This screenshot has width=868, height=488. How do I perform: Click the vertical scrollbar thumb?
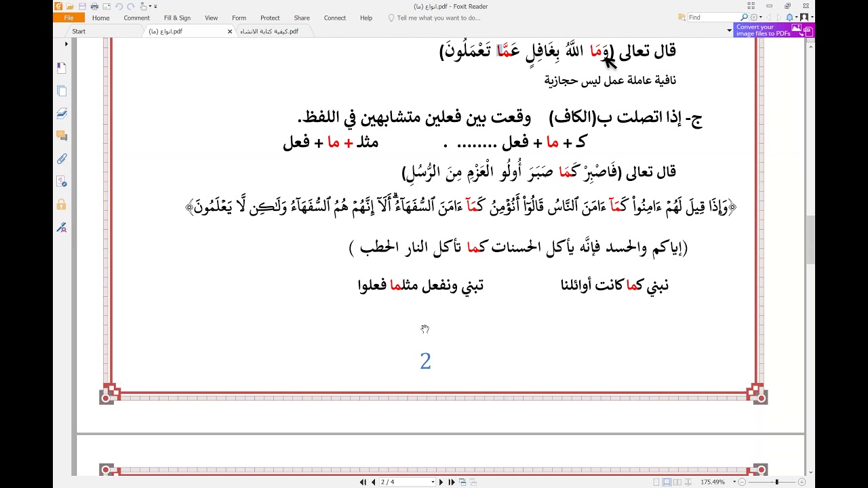click(810, 241)
